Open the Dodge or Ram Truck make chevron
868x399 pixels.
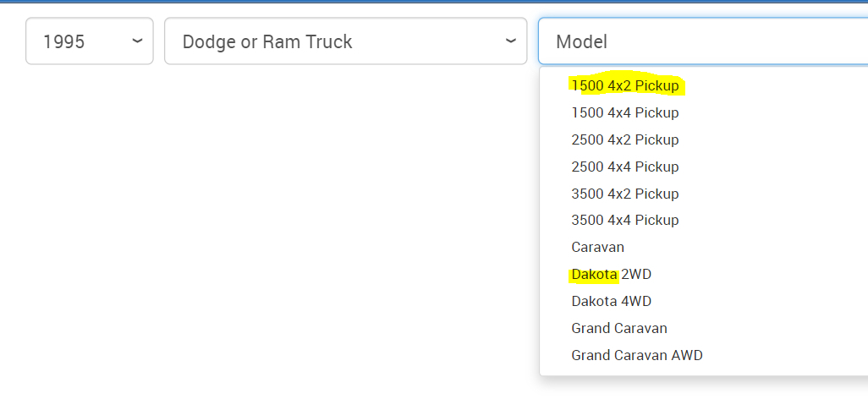pyautogui.click(x=510, y=41)
